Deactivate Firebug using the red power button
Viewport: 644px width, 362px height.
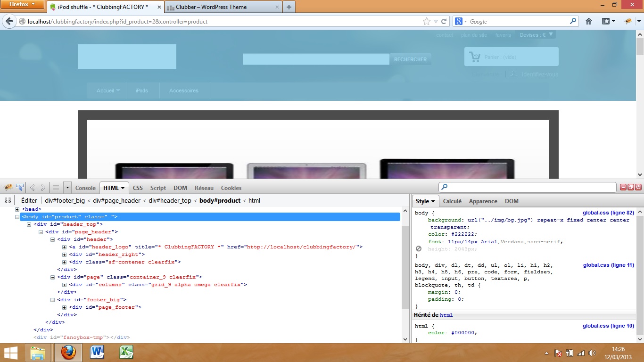pyautogui.click(x=638, y=187)
